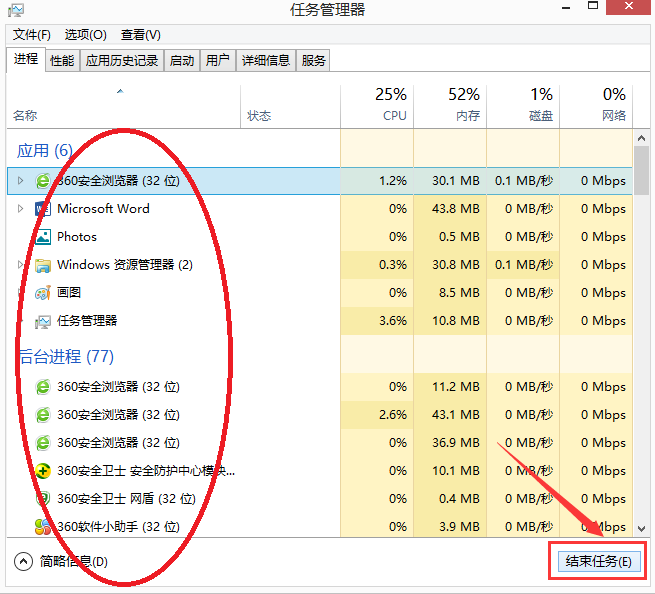The width and height of the screenshot is (655, 594).
Task: Click the 简略信息(D) label
Action: [74, 561]
